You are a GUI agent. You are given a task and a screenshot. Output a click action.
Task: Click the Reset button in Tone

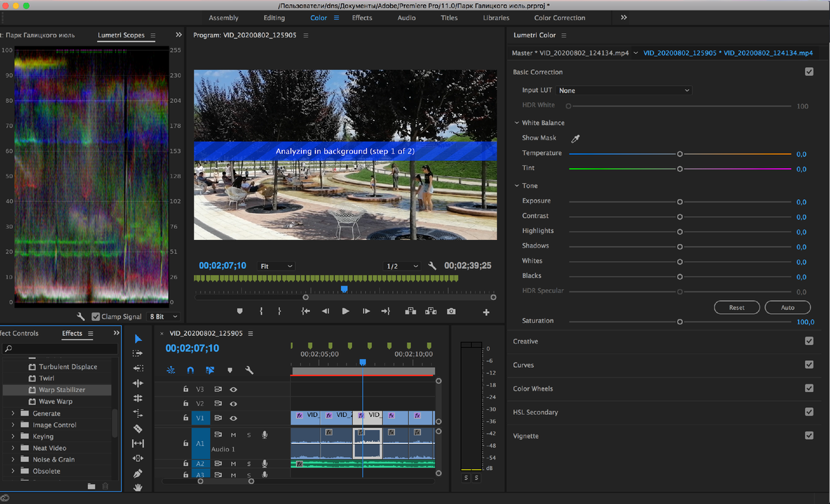(737, 308)
